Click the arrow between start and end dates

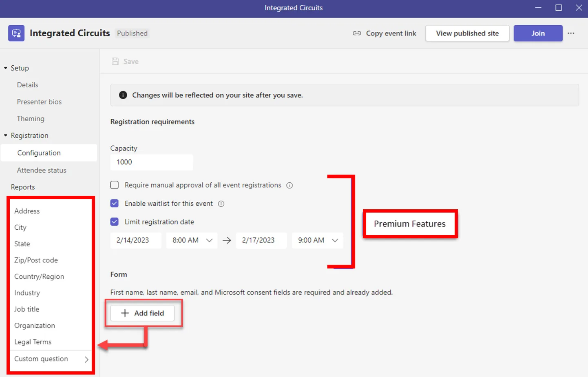(x=227, y=240)
